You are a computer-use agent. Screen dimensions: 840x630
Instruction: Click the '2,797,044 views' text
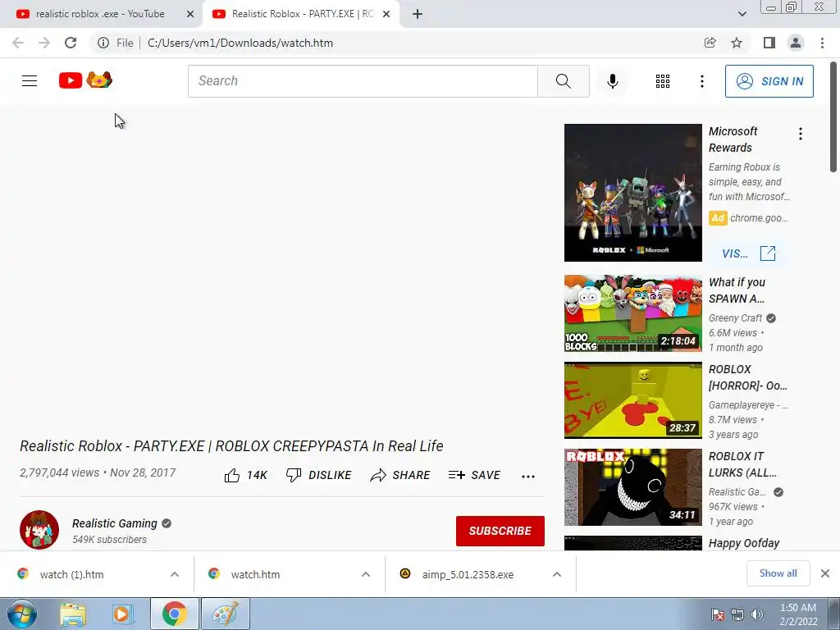[59, 472]
